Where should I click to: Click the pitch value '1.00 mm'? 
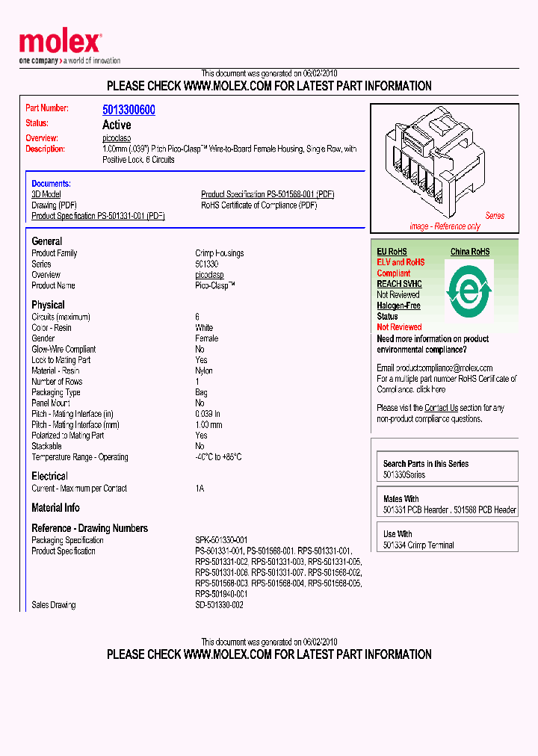[x=208, y=425]
